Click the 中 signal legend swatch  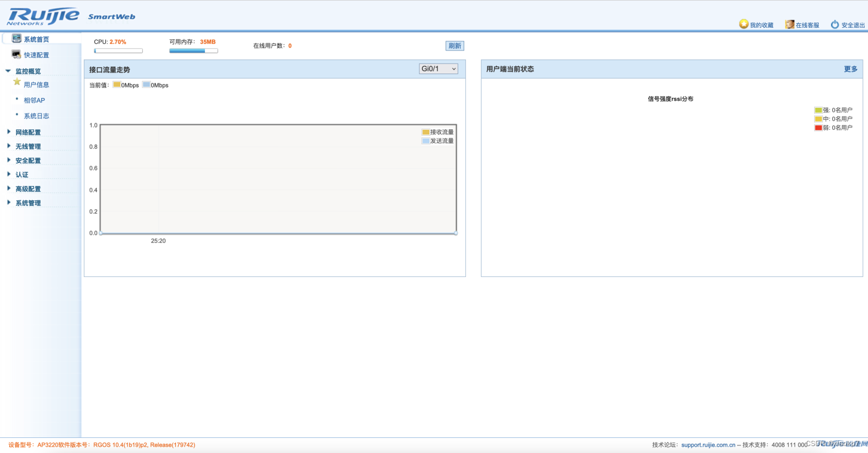pyautogui.click(x=818, y=119)
